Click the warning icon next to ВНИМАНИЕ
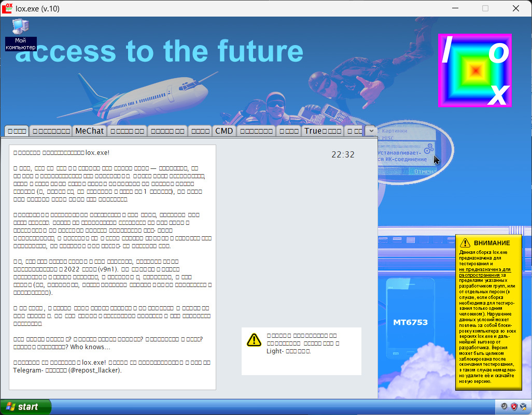This screenshot has width=532, height=415. [x=465, y=243]
